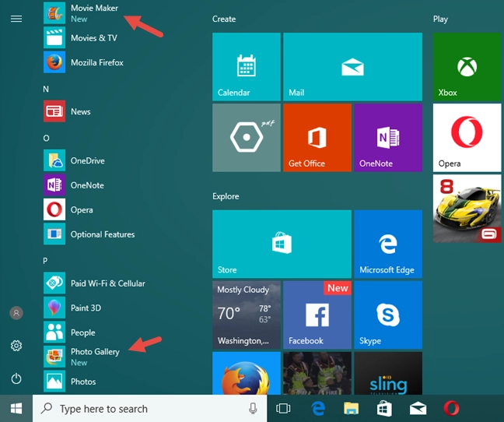Launch Movie Maker from the app list

coord(81,13)
